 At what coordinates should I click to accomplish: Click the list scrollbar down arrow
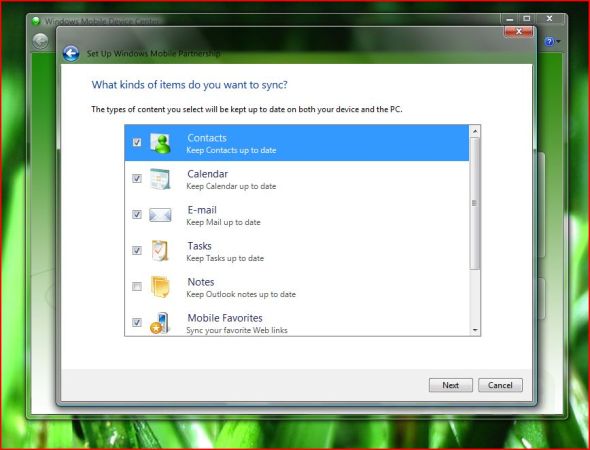click(x=475, y=330)
